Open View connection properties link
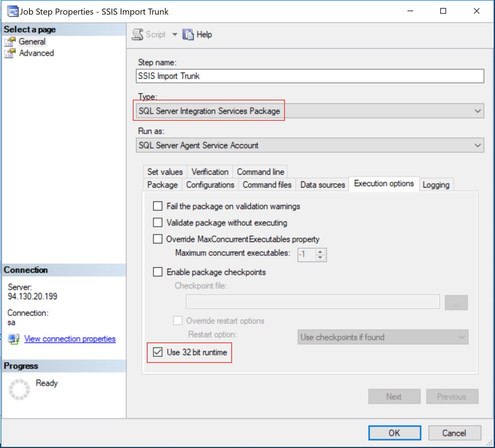Image resolution: width=495 pixels, height=448 pixels. pyautogui.click(x=70, y=339)
